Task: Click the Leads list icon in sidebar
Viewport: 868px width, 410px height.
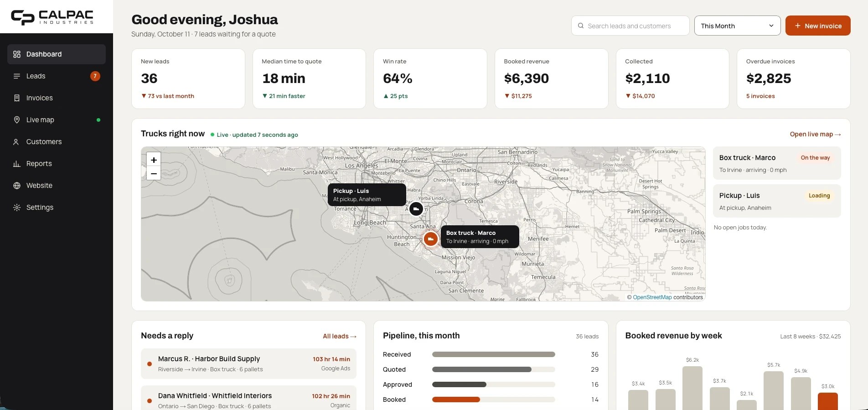Action: 17,76
